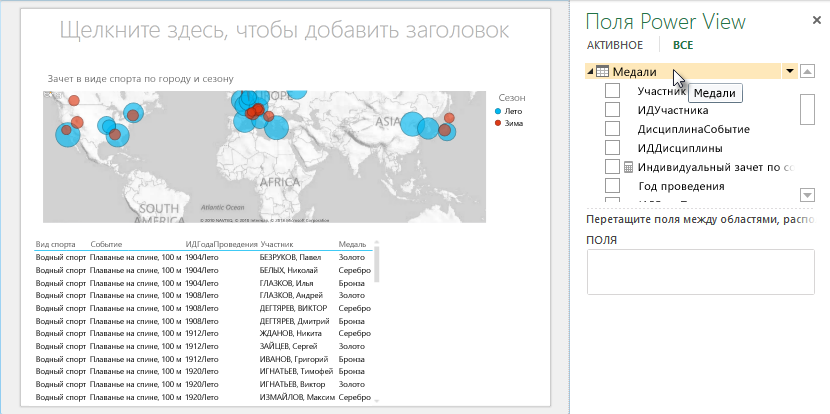The image size is (830, 414).
Task: Check the Индивидуальный зачет field checkbox
Action: (x=612, y=167)
